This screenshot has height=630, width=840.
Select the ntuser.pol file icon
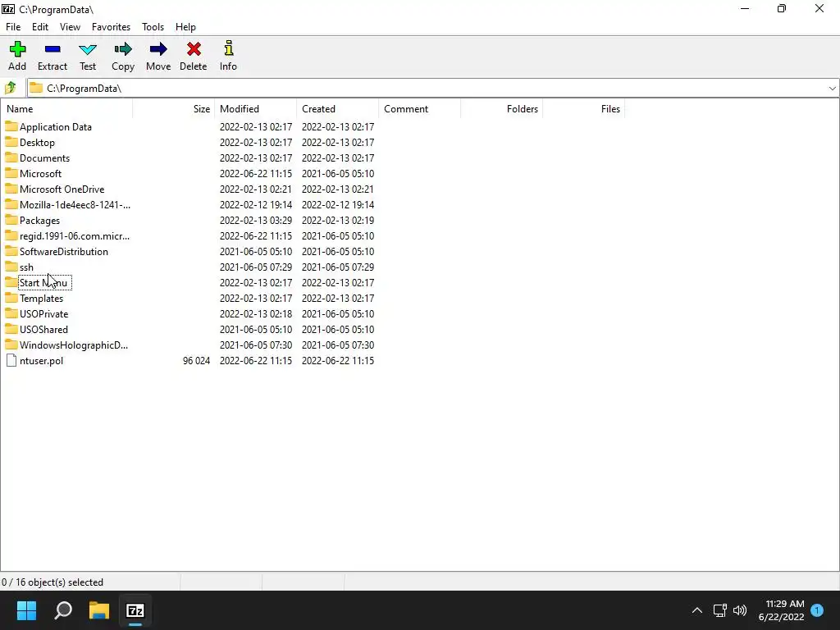tap(11, 360)
